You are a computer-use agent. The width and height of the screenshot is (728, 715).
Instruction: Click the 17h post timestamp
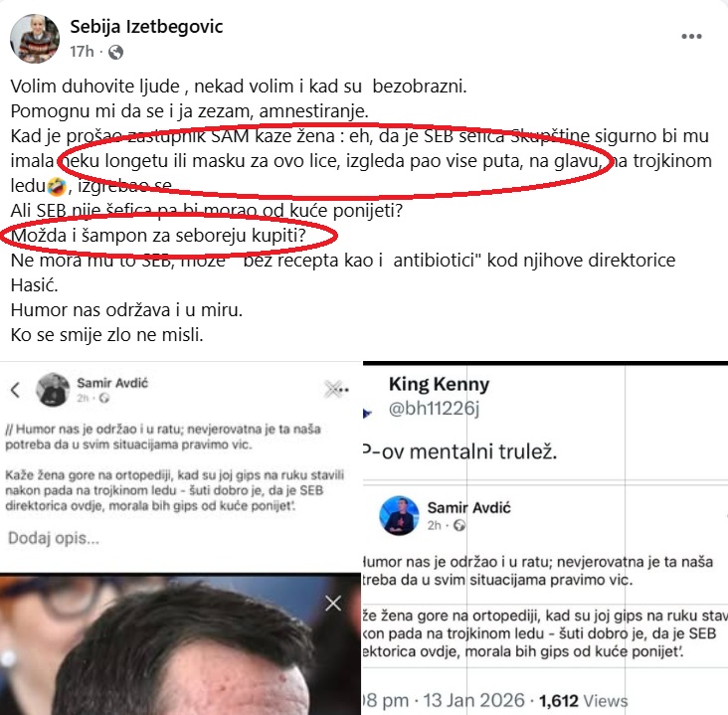(83, 52)
